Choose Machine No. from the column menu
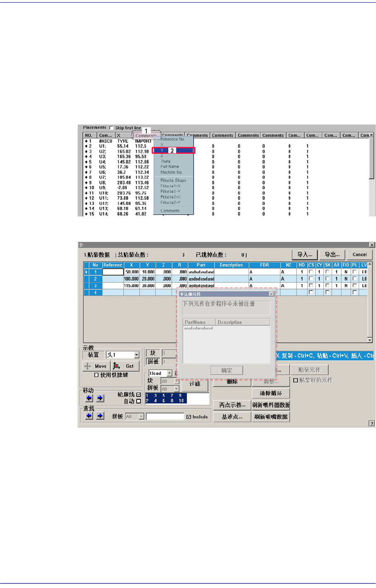The image size is (376, 588). click(171, 172)
